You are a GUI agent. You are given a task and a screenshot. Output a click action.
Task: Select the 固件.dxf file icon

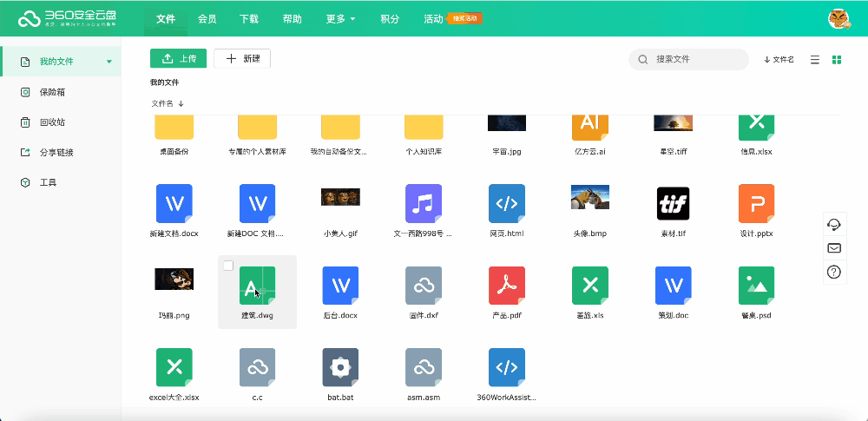tap(424, 286)
